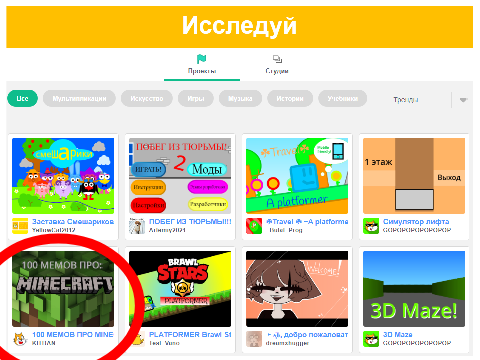Click the PLATFORMER Brawl St title link
This screenshot has height=360, width=480.
(x=190, y=335)
